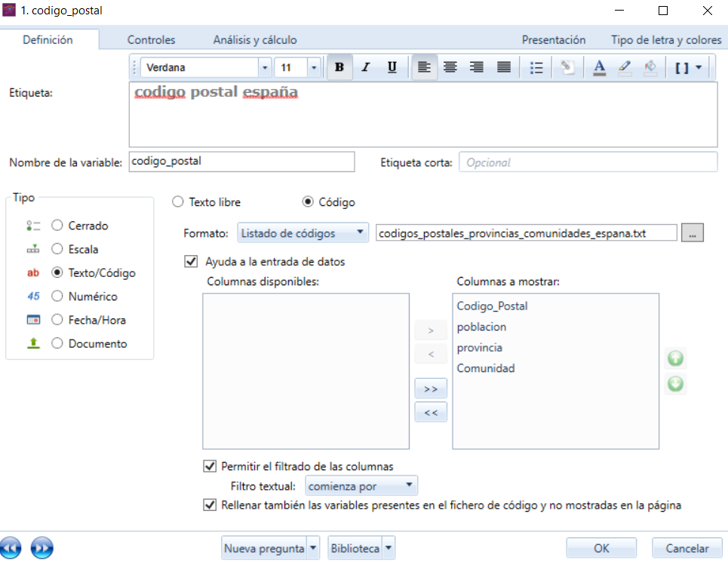
Task: Choose the Código option
Action: pyautogui.click(x=307, y=202)
